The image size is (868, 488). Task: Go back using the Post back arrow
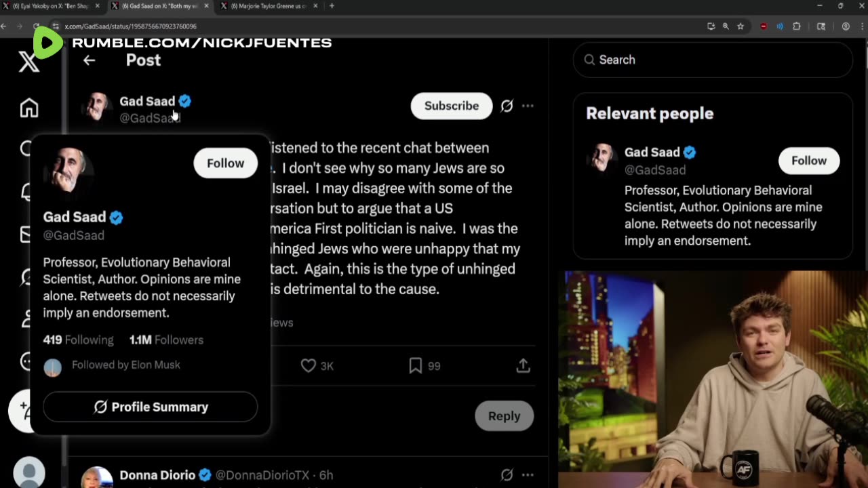[89, 60]
